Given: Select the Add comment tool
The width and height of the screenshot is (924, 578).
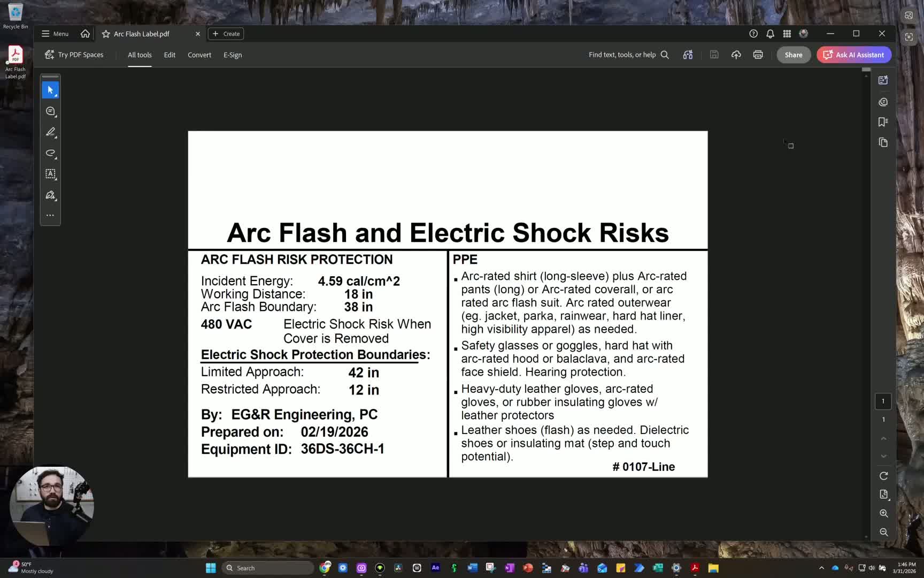Looking at the screenshot, I should tap(50, 111).
